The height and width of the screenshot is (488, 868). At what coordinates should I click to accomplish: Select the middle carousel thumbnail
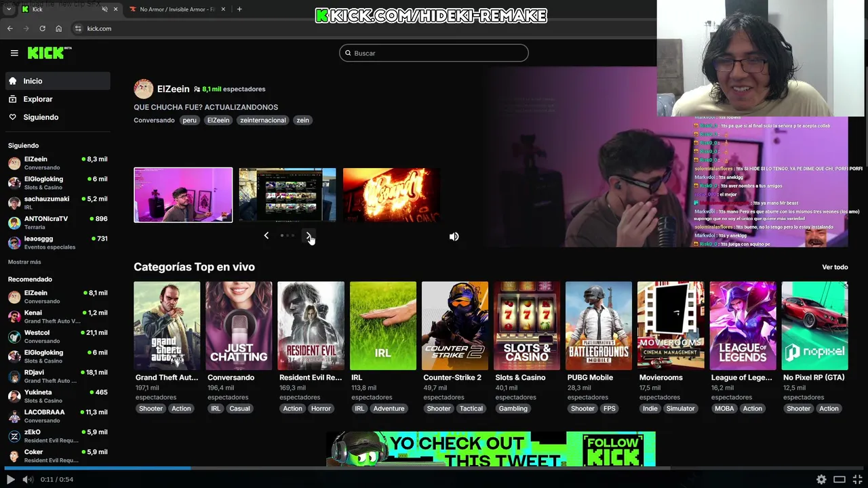point(288,195)
